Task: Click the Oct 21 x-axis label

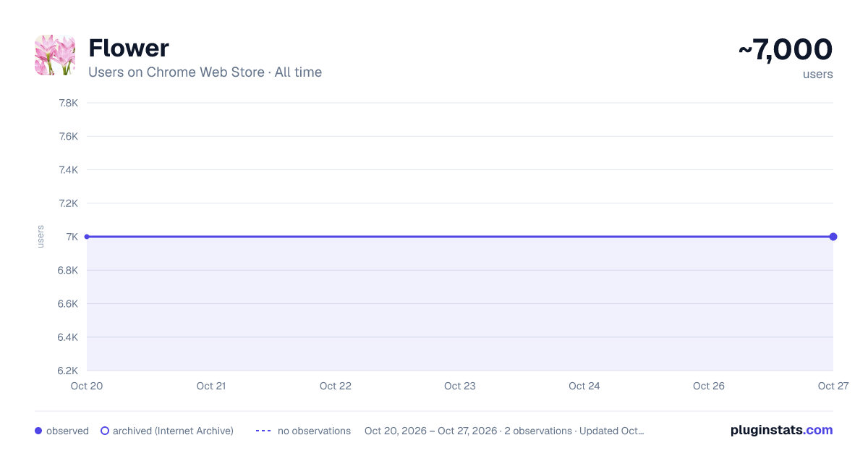Action: coord(211,386)
